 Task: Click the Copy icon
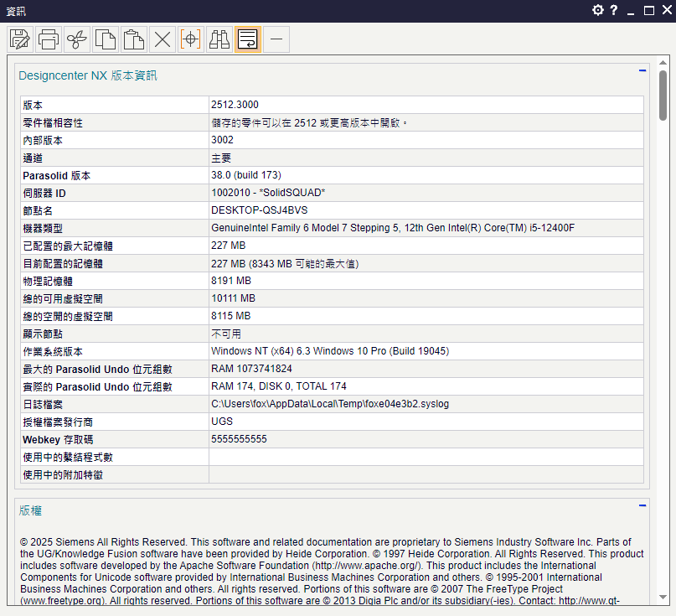click(x=106, y=39)
